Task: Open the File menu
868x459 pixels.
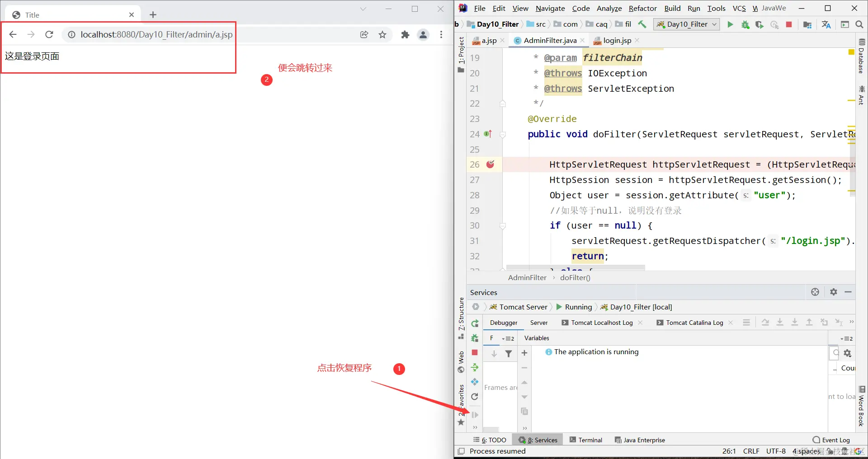Action: tap(479, 8)
